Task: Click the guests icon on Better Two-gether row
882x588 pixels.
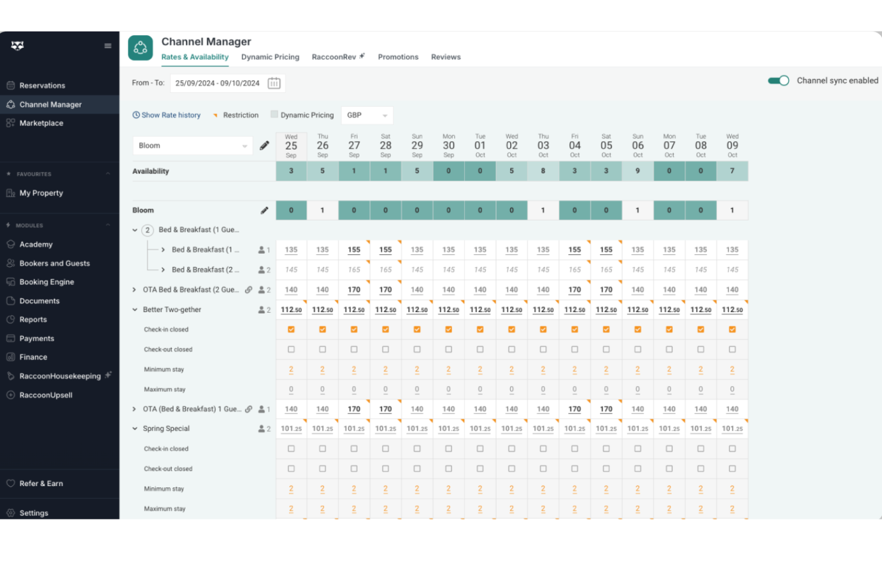Action: (x=260, y=309)
